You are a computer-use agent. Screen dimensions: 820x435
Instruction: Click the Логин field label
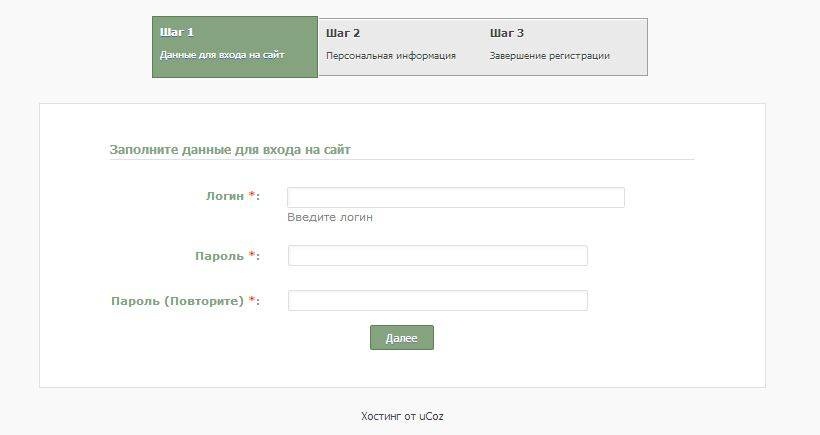click(x=225, y=196)
